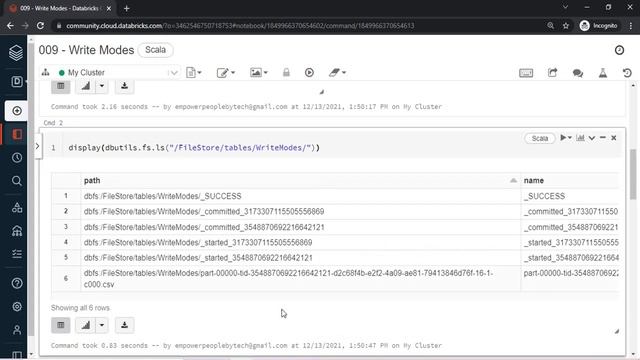Viewport: 640px width, 360px height.
Task: Minimize the Cmd 2 cell
Action: pyautogui.click(x=603, y=138)
